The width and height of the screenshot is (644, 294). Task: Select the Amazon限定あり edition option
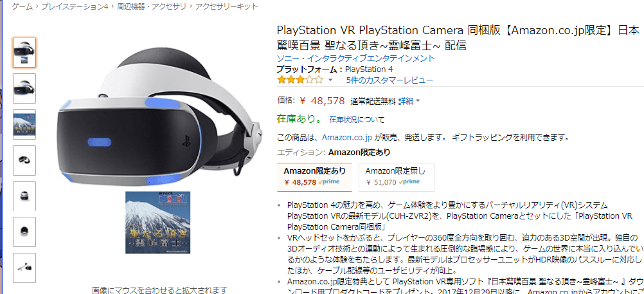[x=314, y=177]
